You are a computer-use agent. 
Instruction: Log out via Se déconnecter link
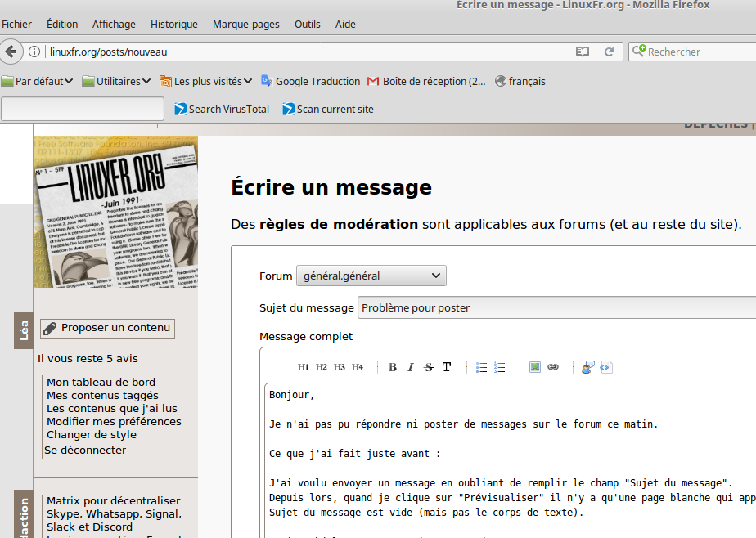pyautogui.click(x=85, y=450)
